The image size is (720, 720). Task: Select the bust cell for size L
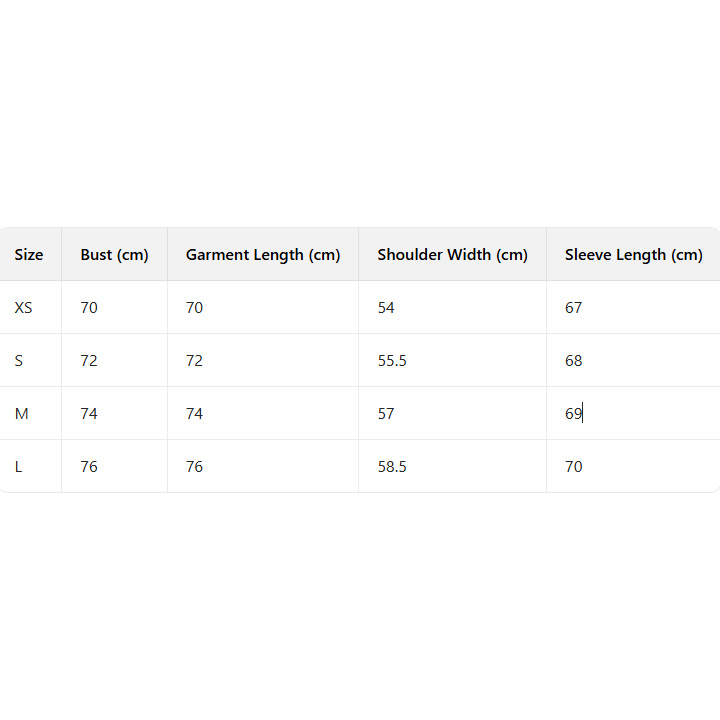coord(89,467)
